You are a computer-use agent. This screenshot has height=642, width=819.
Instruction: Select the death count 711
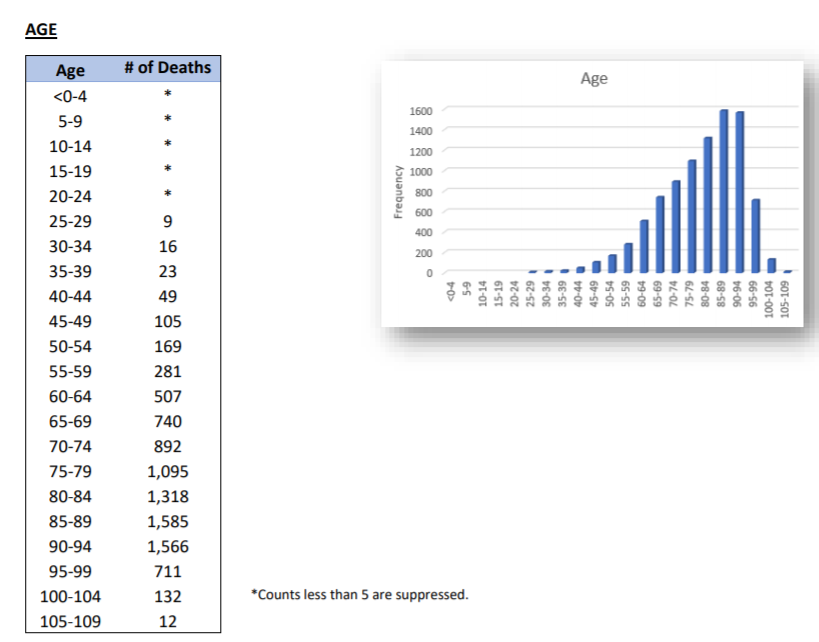[x=168, y=572]
